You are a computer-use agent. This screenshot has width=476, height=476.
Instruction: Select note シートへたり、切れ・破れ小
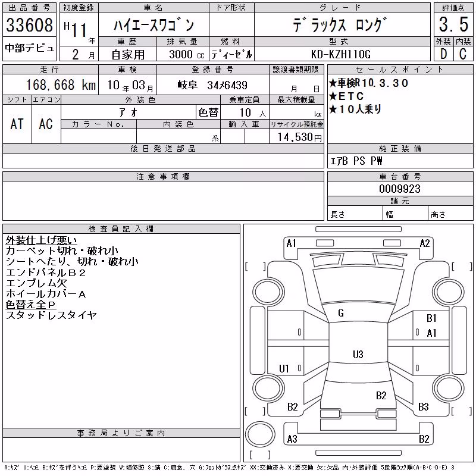tap(72, 262)
